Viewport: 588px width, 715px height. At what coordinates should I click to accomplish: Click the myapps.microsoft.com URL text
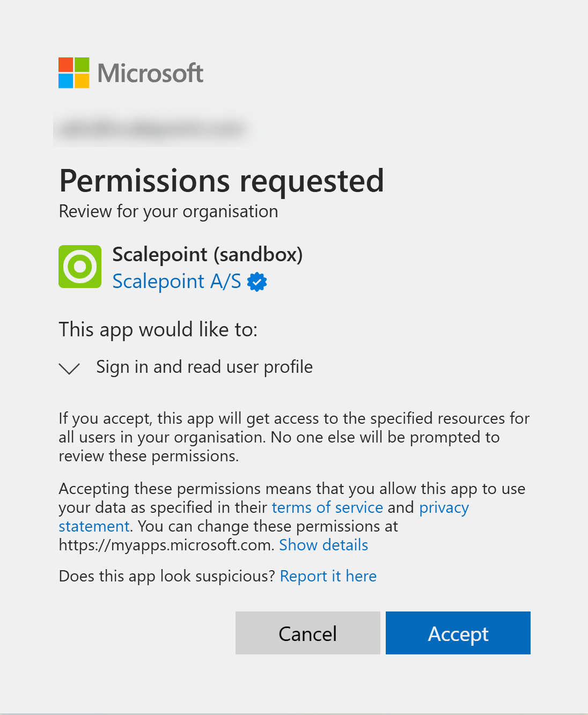click(x=166, y=545)
